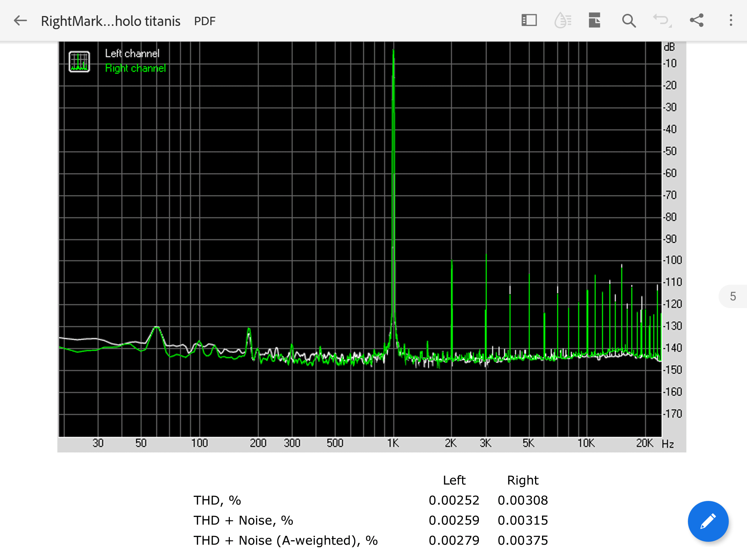Tap the page number 5 indicator
This screenshot has height=560, width=747.
(733, 296)
